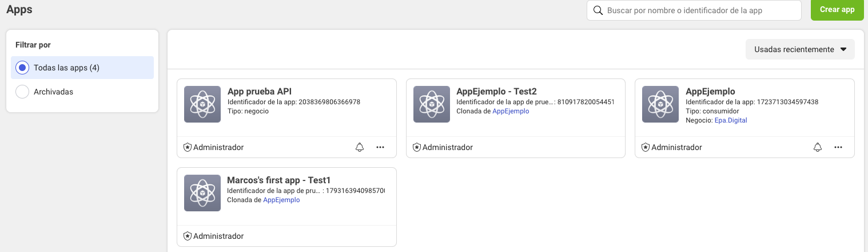Click the Crear app button

(x=837, y=10)
